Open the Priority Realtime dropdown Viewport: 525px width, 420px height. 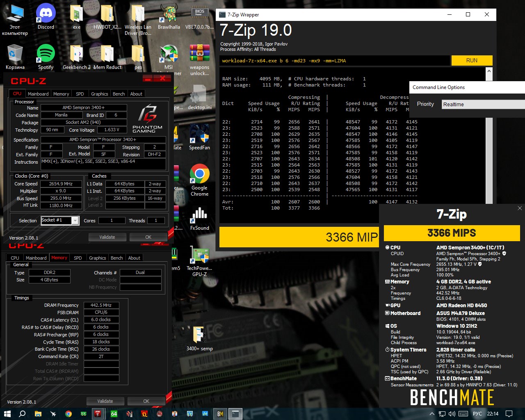click(483, 104)
